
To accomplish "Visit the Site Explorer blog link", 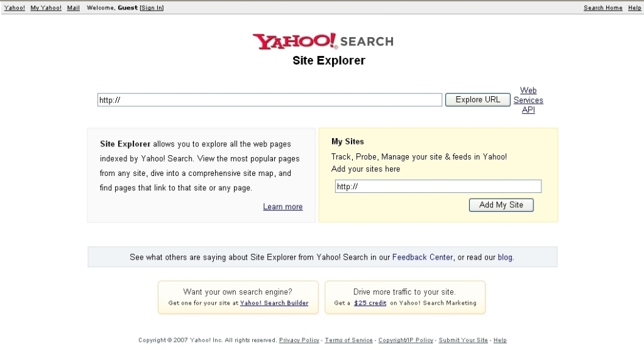I will [x=505, y=257].
